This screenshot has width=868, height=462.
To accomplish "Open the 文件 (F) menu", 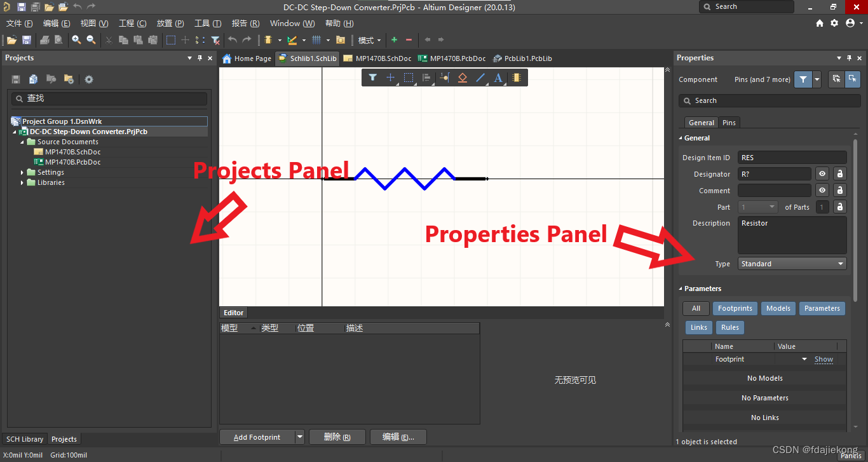I will [19, 24].
